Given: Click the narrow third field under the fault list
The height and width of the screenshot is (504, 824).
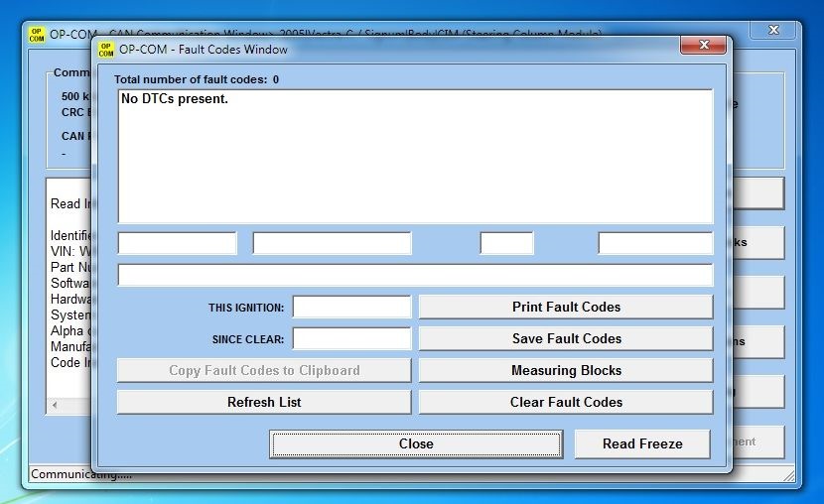Looking at the screenshot, I should [506, 244].
